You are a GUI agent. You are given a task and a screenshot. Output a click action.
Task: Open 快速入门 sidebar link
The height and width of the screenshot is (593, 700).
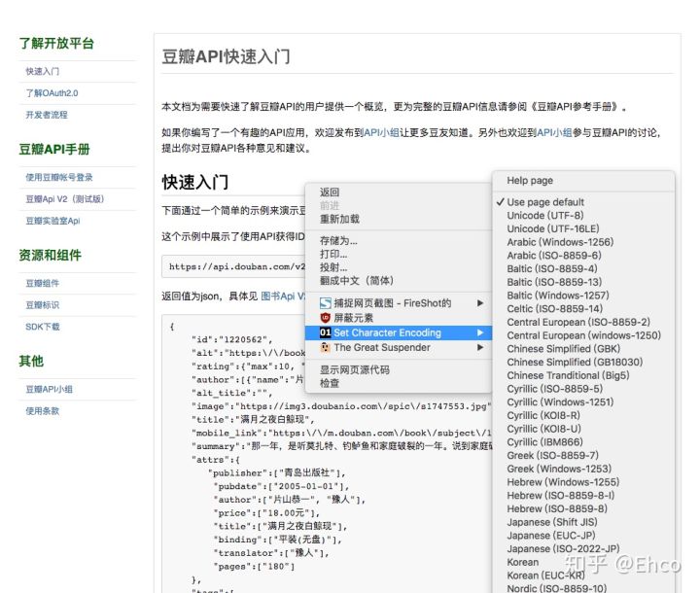pyautogui.click(x=43, y=71)
